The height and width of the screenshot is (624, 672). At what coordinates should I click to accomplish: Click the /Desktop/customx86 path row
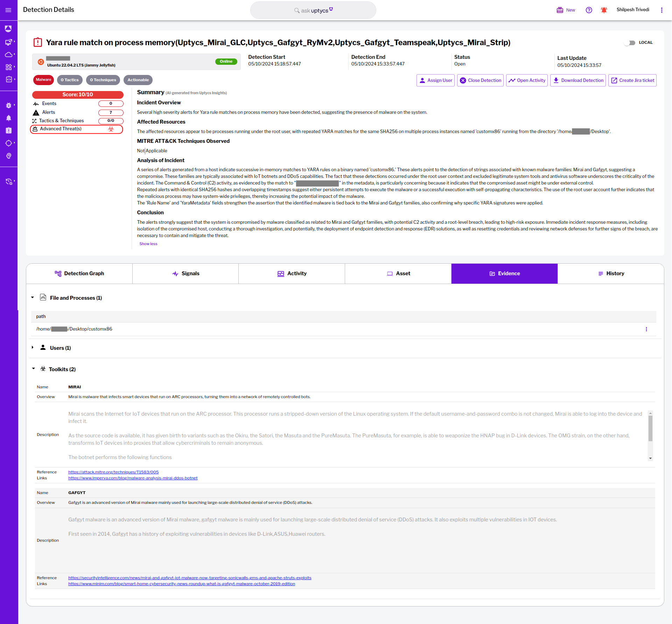click(343, 329)
